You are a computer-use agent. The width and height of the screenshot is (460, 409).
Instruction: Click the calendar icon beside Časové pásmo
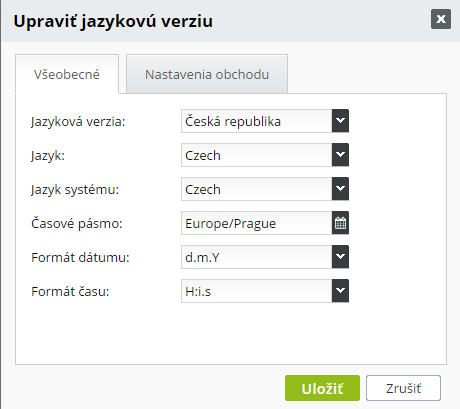pyautogui.click(x=340, y=223)
